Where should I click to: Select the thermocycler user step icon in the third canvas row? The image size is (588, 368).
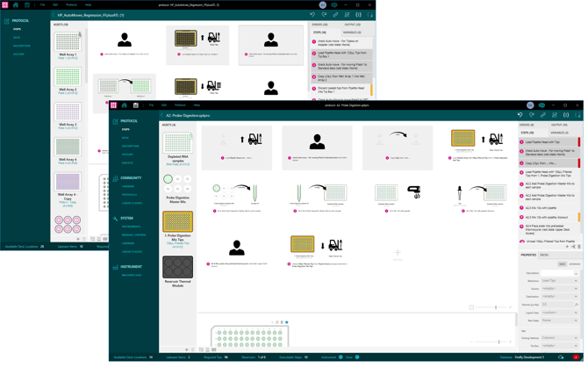(x=237, y=248)
